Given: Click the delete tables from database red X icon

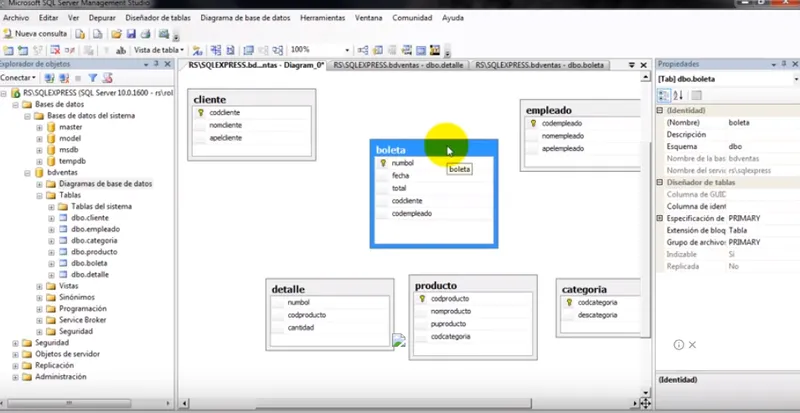Looking at the screenshot, I should pos(55,50).
